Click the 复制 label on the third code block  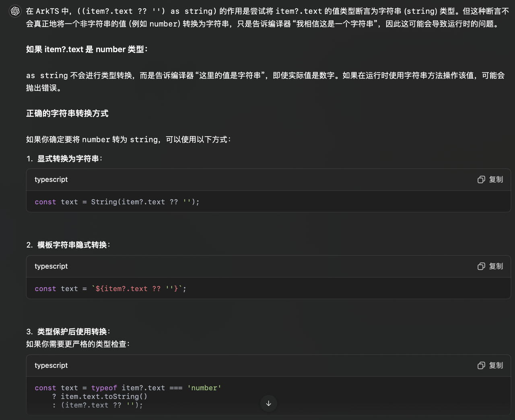496,366
